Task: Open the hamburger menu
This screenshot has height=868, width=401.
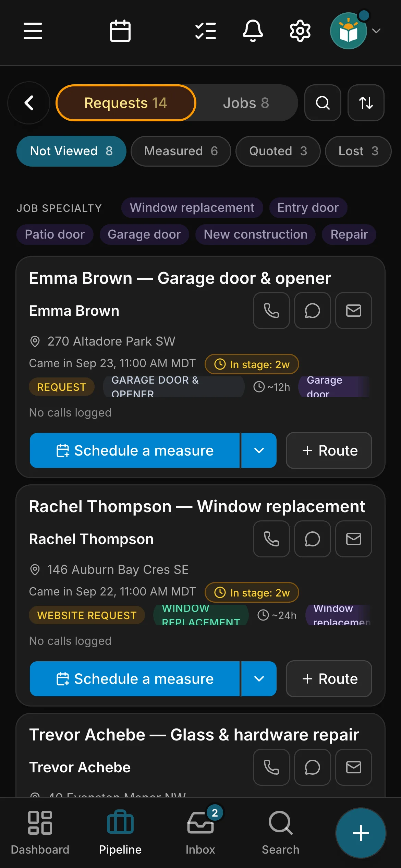Action: 33,31
